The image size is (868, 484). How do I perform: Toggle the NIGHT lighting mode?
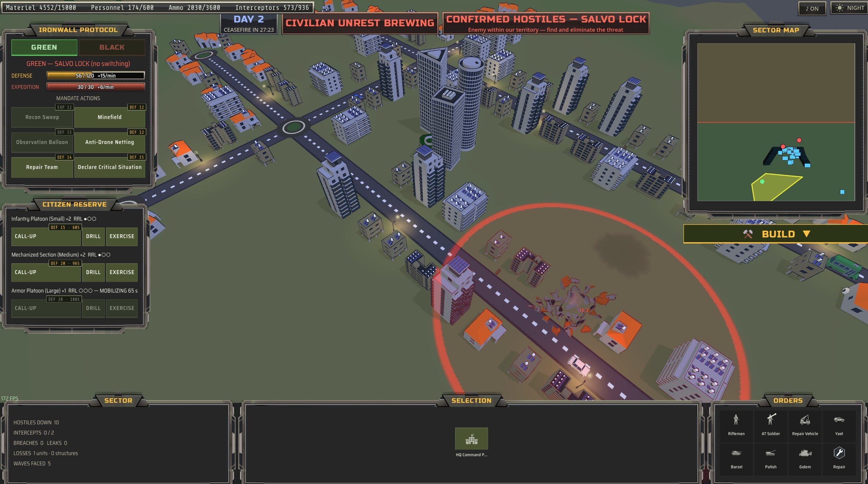click(x=850, y=8)
